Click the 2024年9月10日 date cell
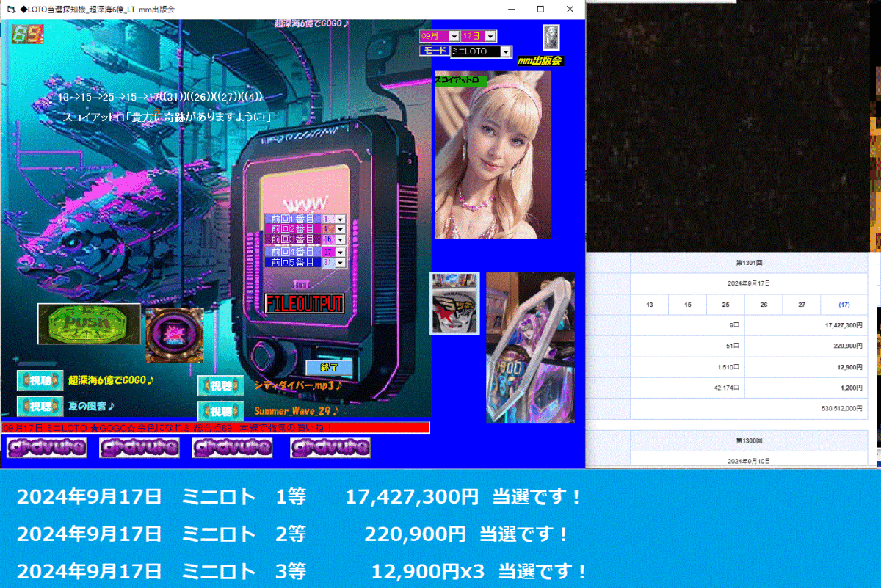Screen dimensions: 881x588 [749, 460]
